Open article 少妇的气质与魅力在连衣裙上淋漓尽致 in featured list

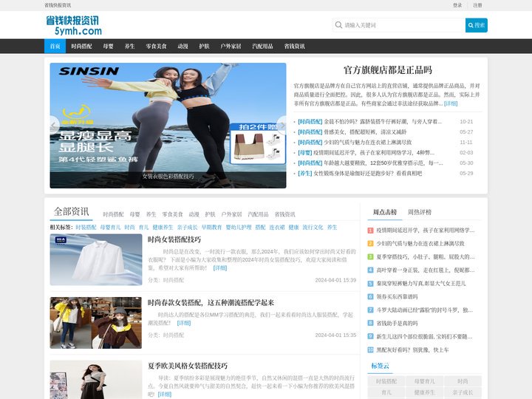coord(368,142)
